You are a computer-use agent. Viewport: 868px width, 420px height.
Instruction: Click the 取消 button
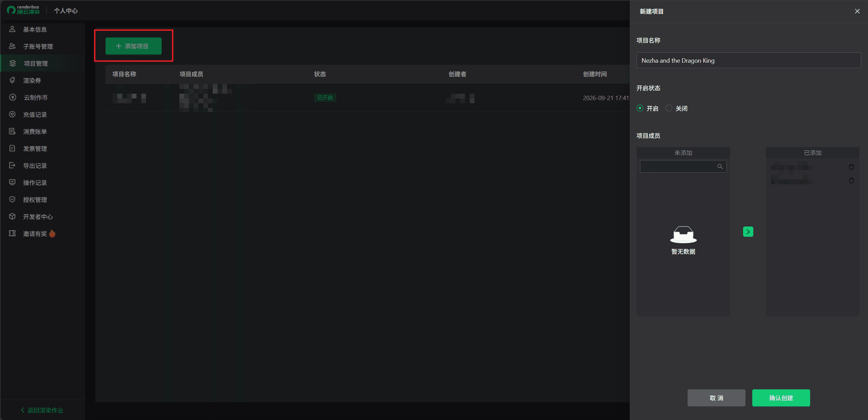pos(716,398)
